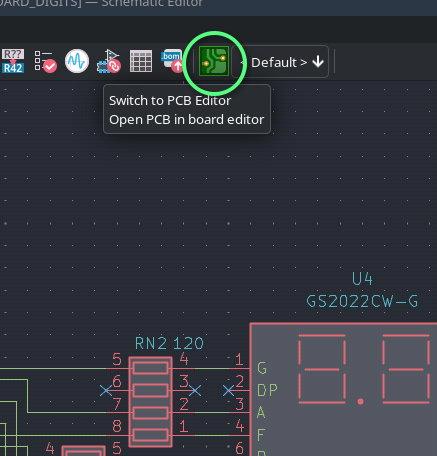Open the Default variant dropdown
Image resolution: width=437 pixels, height=456 pixels.
280,62
